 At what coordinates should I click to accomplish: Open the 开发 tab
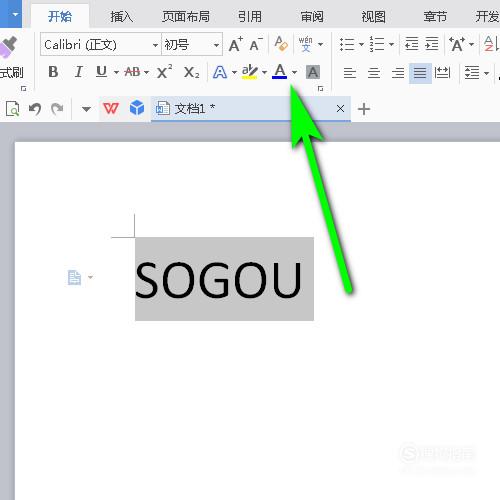click(x=487, y=16)
